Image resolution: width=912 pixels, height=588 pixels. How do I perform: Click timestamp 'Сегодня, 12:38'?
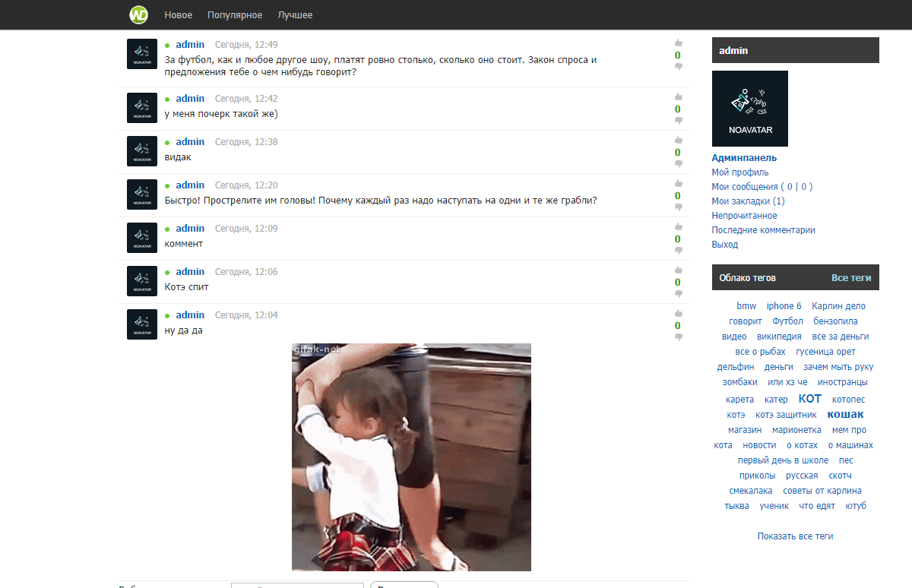(x=246, y=142)
